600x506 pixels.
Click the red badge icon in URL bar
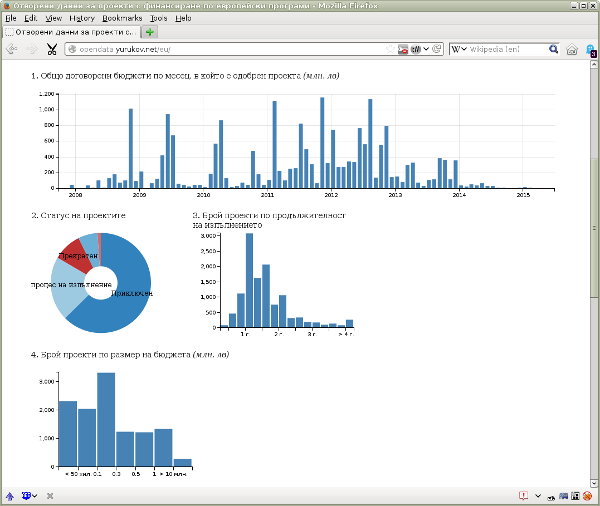pos(403,49)
